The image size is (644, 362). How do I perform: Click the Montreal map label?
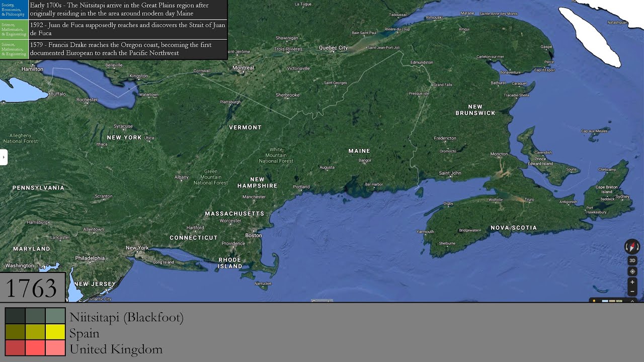[x=243, y=68]
